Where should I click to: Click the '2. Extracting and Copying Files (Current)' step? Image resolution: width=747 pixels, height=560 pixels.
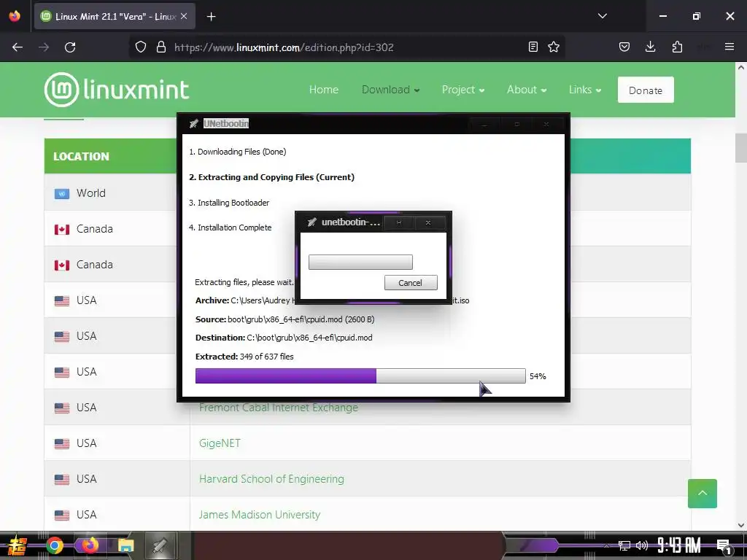[271, 177]
